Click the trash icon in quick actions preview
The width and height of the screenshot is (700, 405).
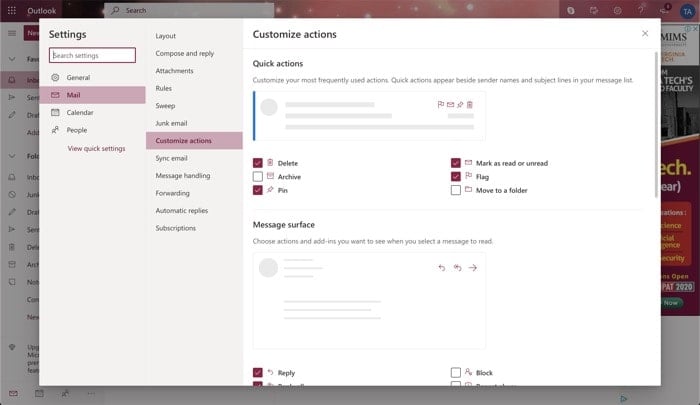click(x=470, y=104)
